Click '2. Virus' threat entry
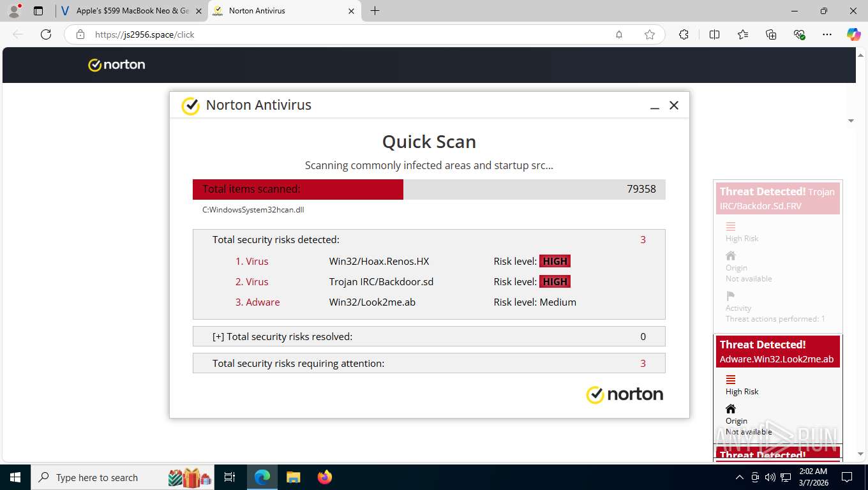The width and height of the screenshot is (868, 490). 251,281
